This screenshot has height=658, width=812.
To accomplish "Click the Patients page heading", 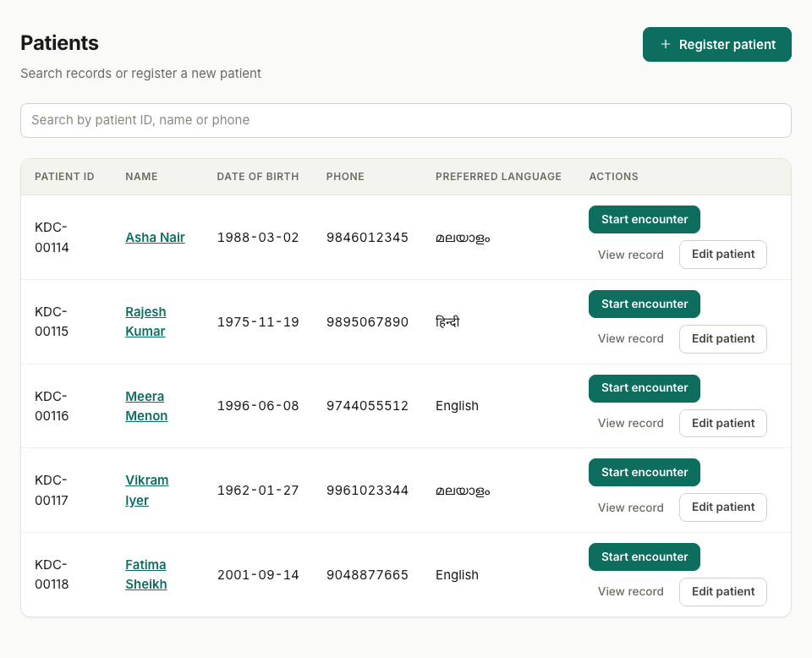I will click(x=59, y=43).
